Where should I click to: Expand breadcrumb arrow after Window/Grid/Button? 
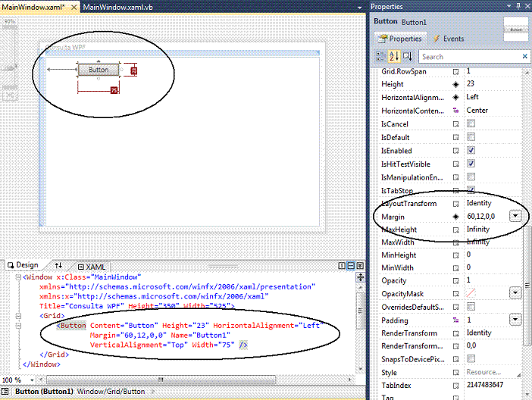click(153, 392)
